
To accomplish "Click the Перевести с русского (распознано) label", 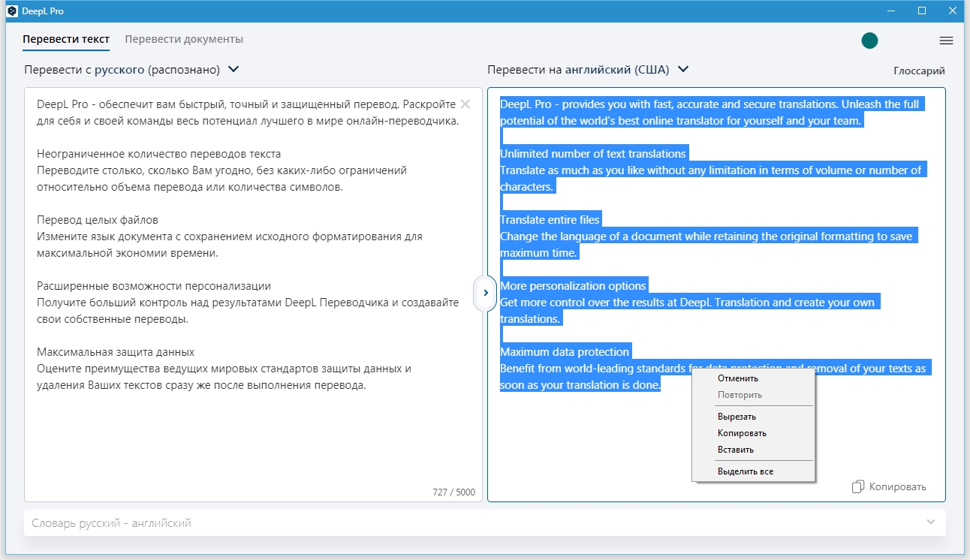I will (122, 70).
